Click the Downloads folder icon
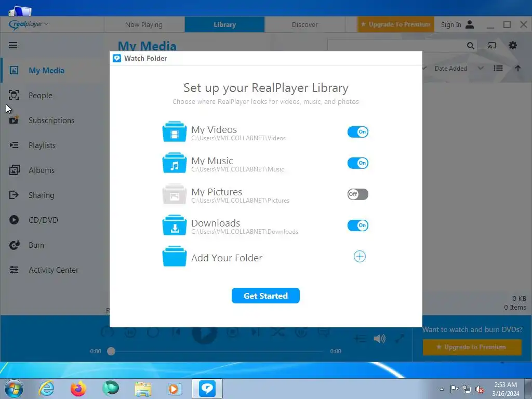 [175, 225]
